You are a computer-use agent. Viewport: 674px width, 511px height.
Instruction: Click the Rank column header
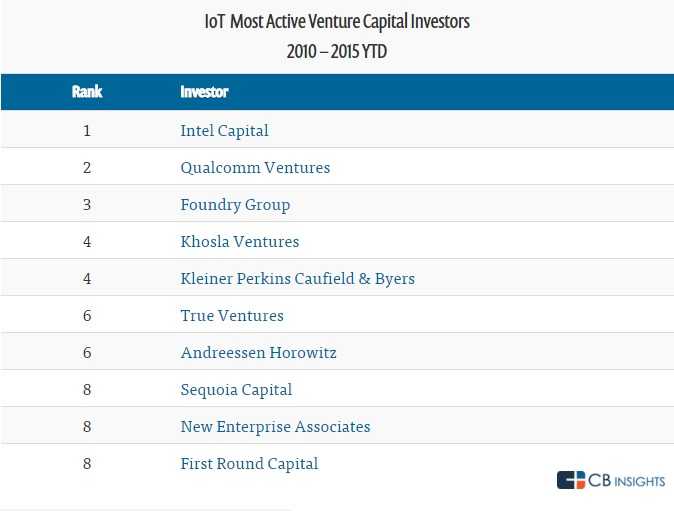87,92
